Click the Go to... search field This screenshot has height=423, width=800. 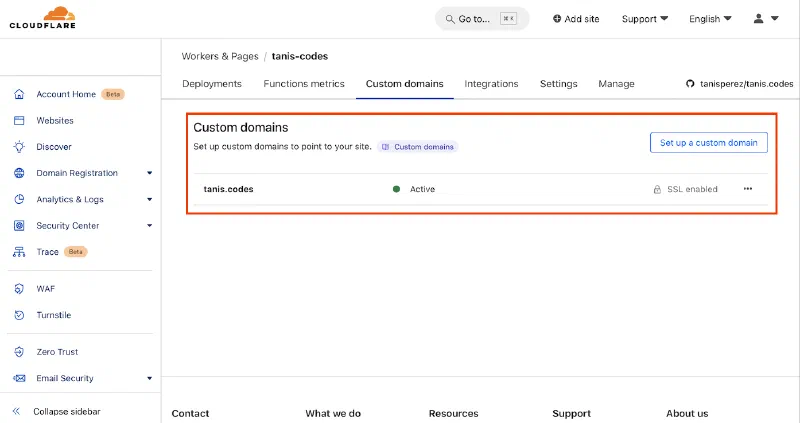pyautogui.click(x=482, y=19)
